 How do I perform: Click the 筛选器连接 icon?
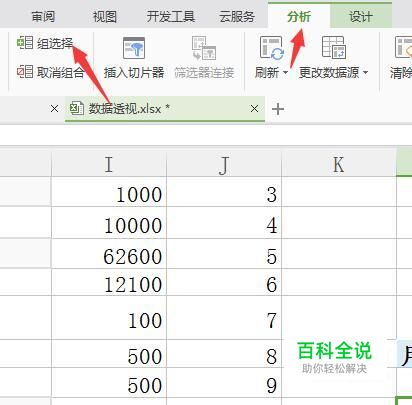[204, 48]
